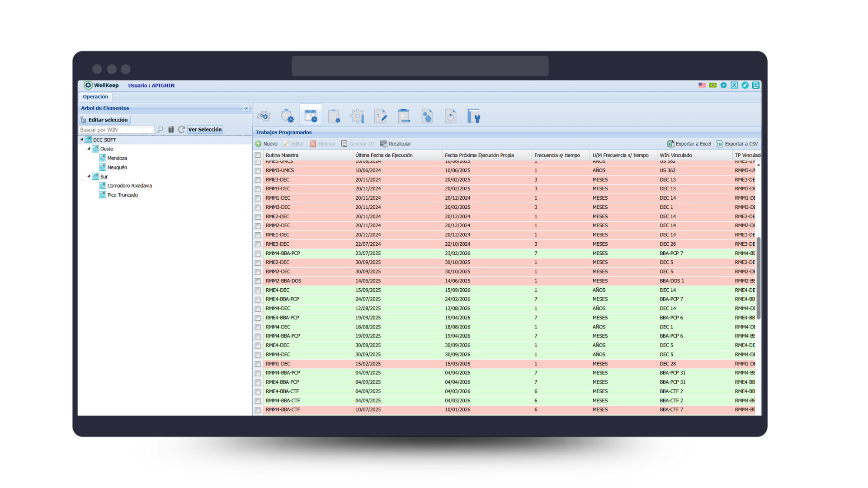This screenshot has width=868, height=488.
Task: Switch language with Brazil flag icon
Action: click(712, 85)
